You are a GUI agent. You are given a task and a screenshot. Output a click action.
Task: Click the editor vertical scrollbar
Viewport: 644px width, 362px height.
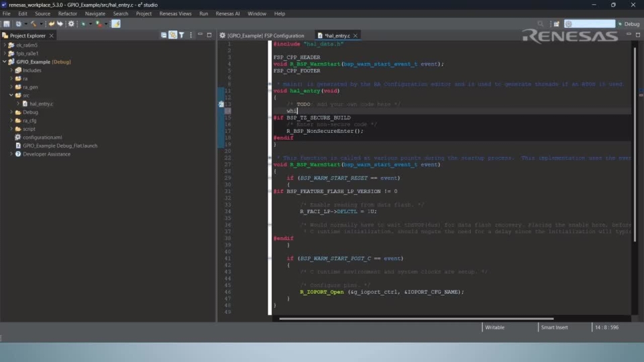(635, 145)
